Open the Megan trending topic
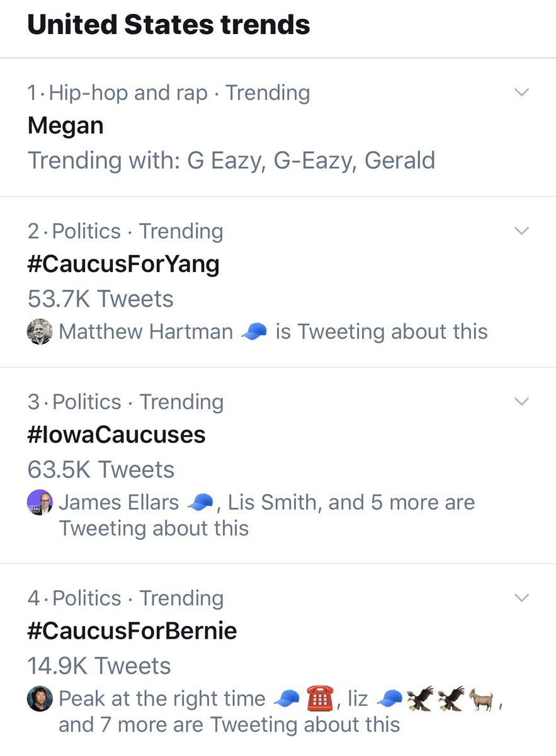The width and height of the screenshot is (556, 756). click(65, 126)
